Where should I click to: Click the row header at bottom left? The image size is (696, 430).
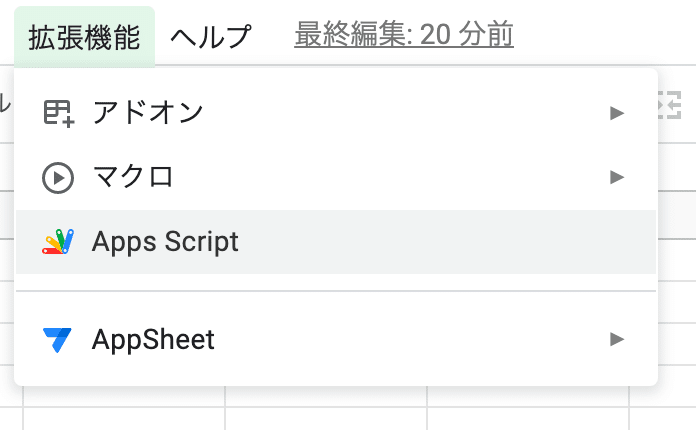(x=10, y=419)
